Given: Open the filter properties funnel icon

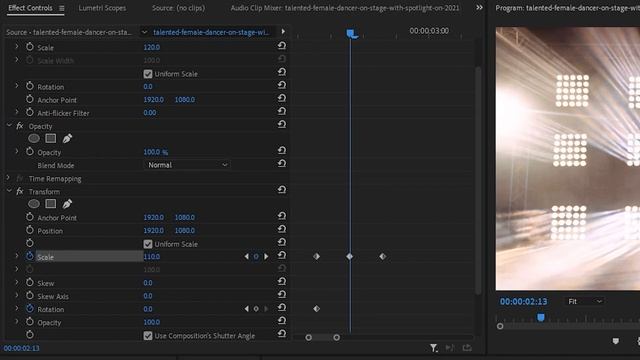Looking at the screenshot, I should [x=433, y=348].
